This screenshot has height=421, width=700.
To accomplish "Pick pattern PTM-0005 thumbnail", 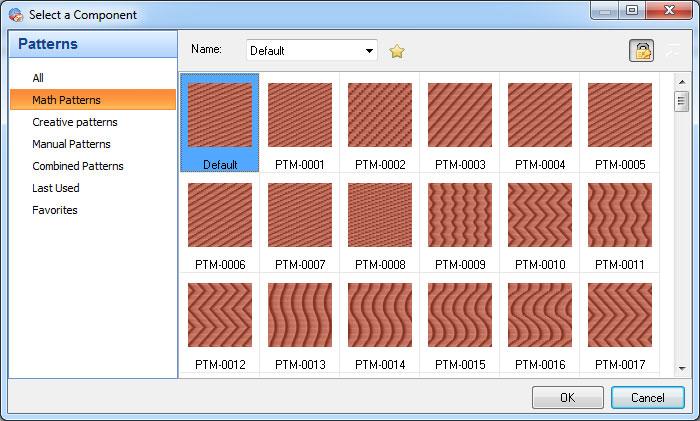I will pos(620,115).
